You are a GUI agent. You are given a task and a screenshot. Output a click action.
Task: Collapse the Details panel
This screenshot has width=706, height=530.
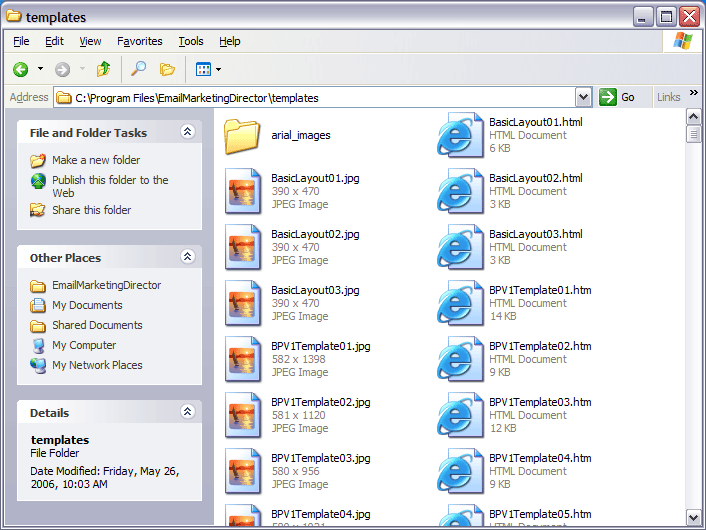coord(187,412)
